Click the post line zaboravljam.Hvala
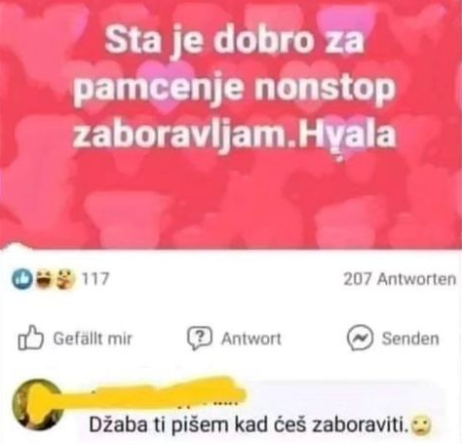 point(234,135)
